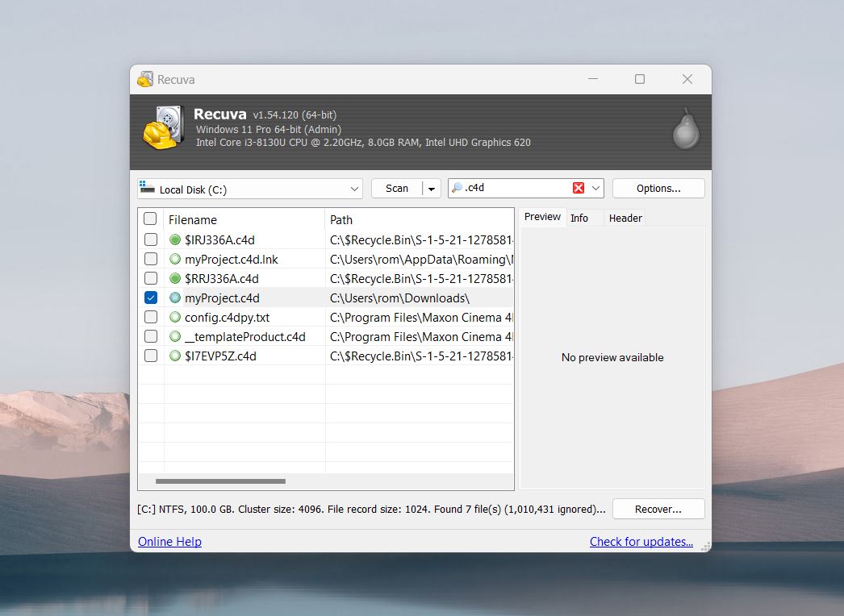The height and width of the screenshot is (616, 844).
Task: Check the box for myProject.c4d.lnk
Action: [151, 259]
